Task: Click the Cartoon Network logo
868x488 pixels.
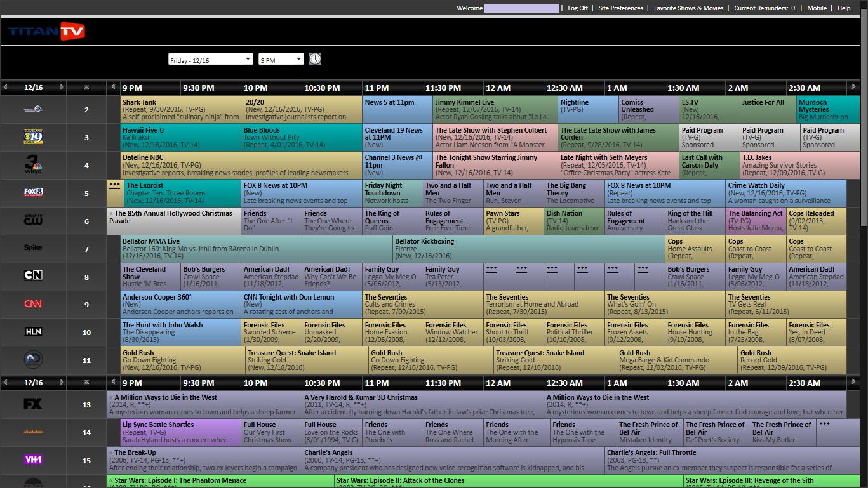Action: [33, 275]
